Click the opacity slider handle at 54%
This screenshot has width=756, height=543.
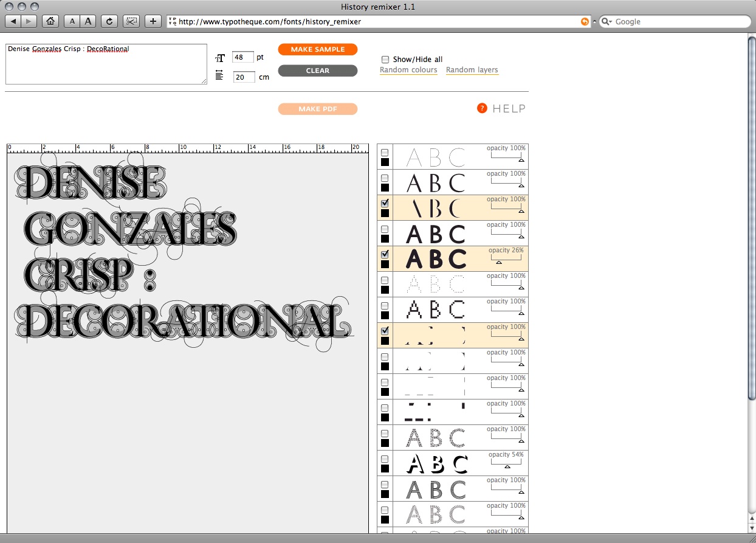click(507, 466)
